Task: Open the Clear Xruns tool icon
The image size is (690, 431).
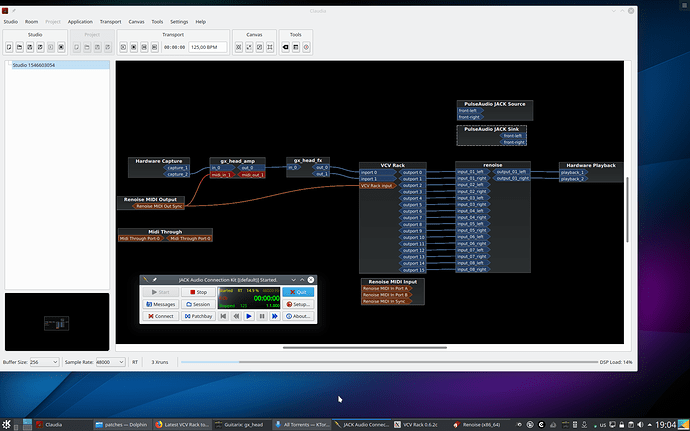Action: 286,47
